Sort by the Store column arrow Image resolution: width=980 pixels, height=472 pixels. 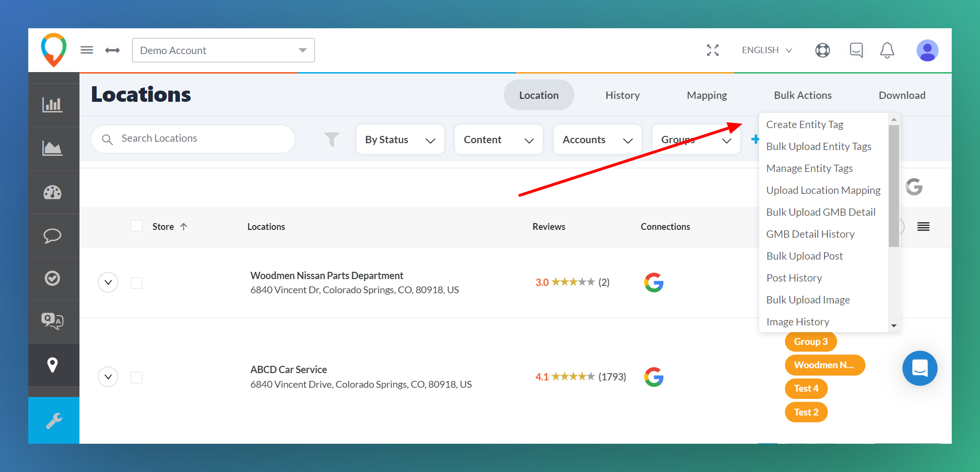coord(184,227)
